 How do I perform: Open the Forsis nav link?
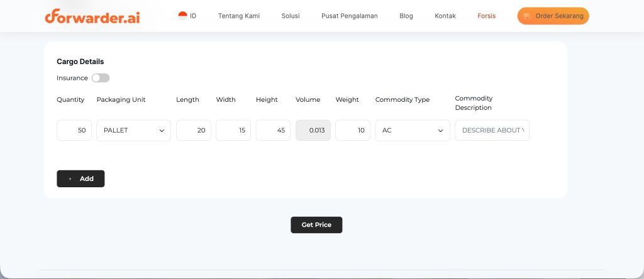[x=486, y=16]
